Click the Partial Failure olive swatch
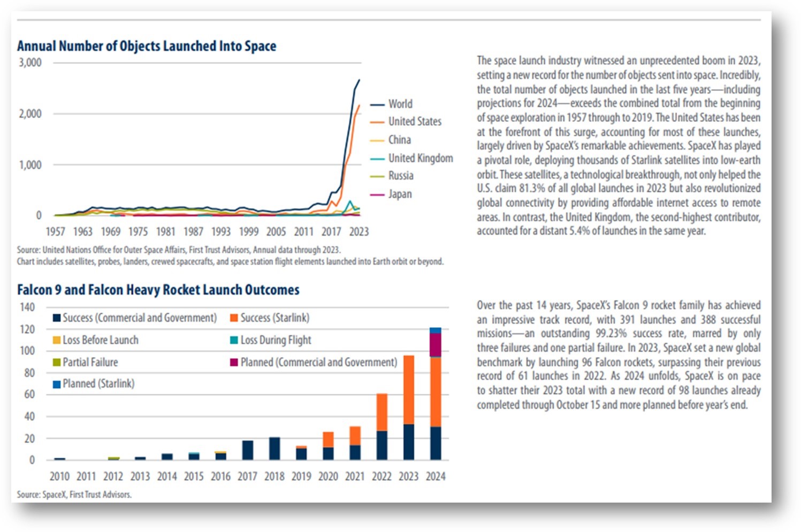 pyautogui.click(x=56, y=363)
